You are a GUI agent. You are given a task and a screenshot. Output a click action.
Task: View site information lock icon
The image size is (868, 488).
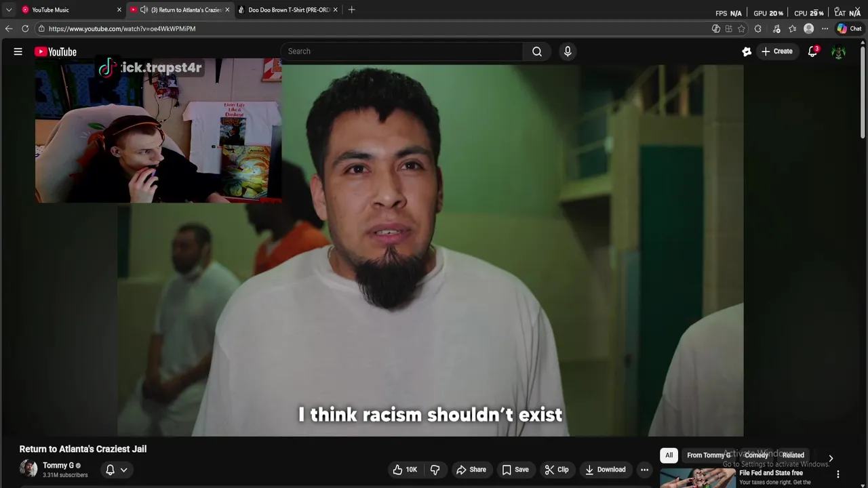(x=41, y=28)
